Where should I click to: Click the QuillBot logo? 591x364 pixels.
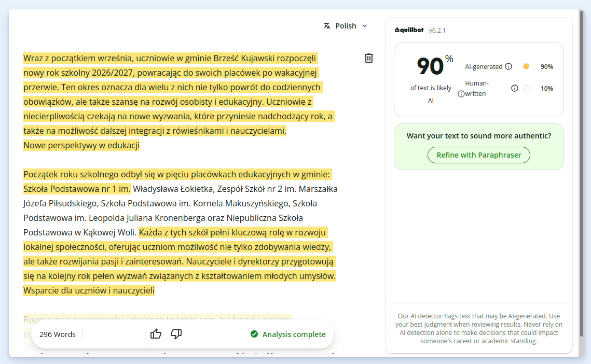pyautogui.click(x=409, y=30)
